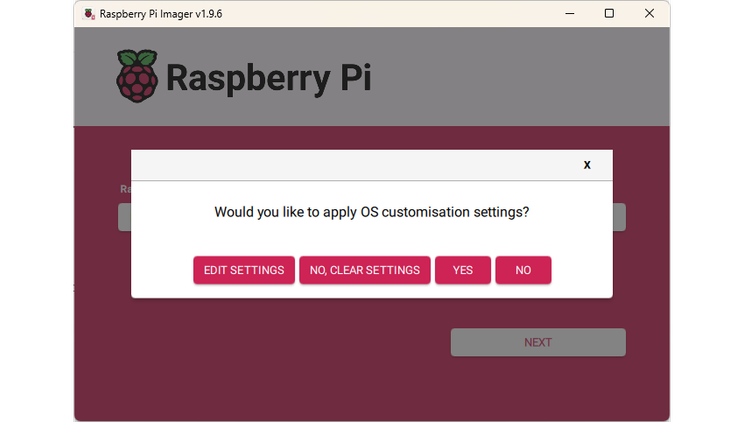Close the customisation dialog with X
744x422 pixels.
[587, 165]
